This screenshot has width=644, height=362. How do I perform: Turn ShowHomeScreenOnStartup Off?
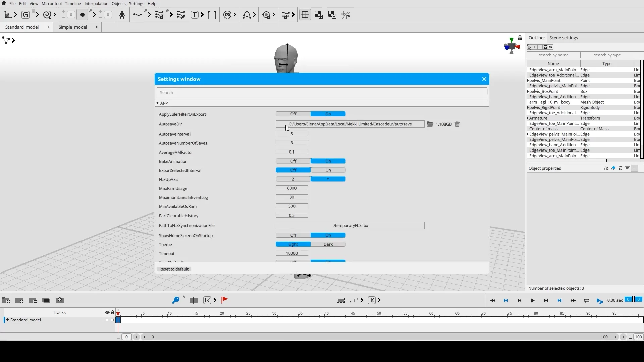(293, 235)
